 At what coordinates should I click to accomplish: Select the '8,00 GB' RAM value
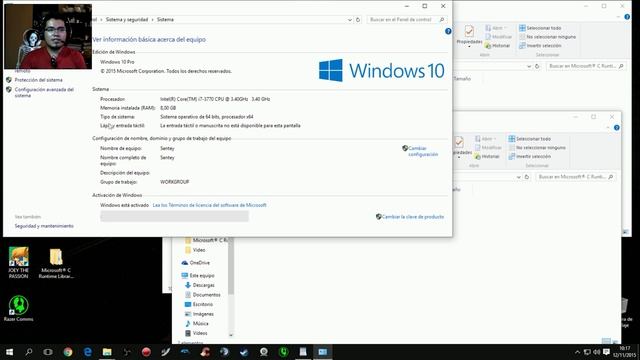click(x=168, y=108)
